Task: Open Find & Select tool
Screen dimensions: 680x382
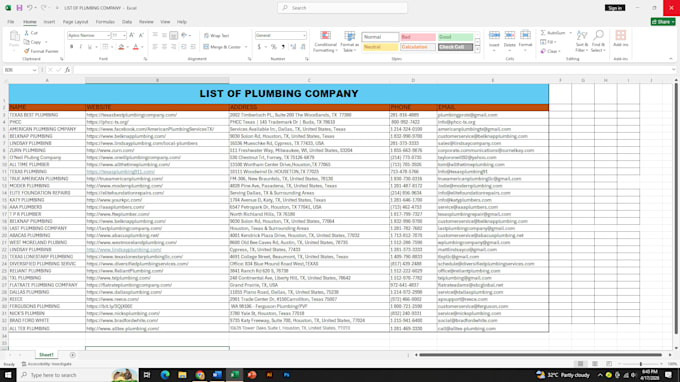Action: [598, 42]
